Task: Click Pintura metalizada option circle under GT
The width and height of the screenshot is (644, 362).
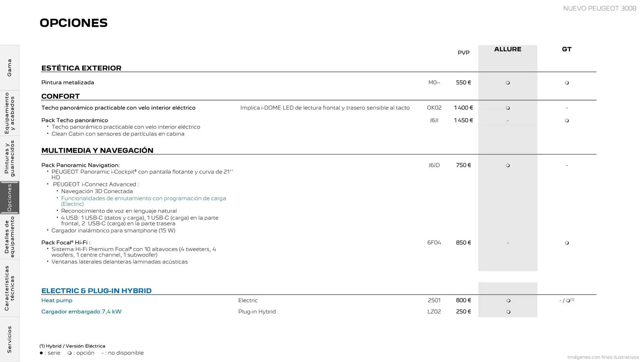Action: coord(567,83)
